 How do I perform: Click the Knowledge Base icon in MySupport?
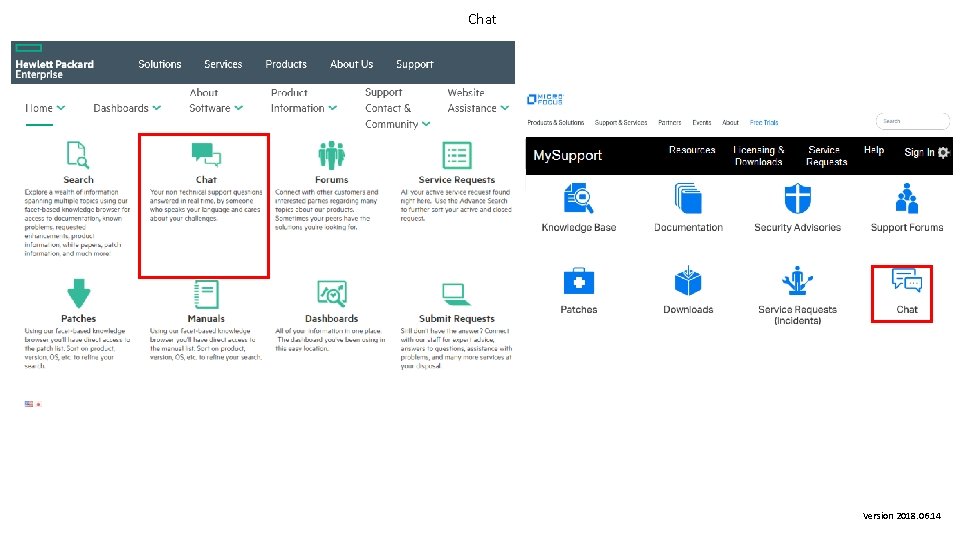579,198
